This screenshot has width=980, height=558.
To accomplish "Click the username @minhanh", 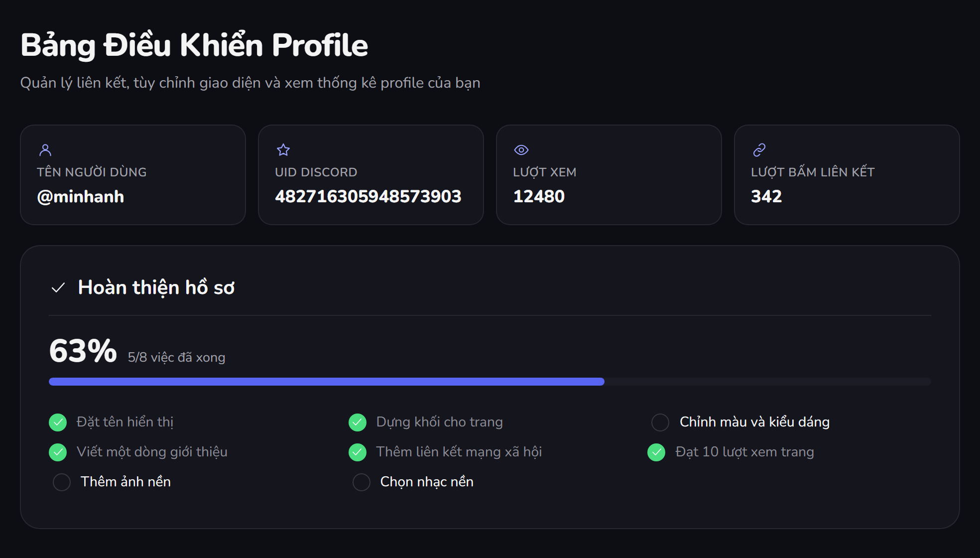I will tap(80, 197).
